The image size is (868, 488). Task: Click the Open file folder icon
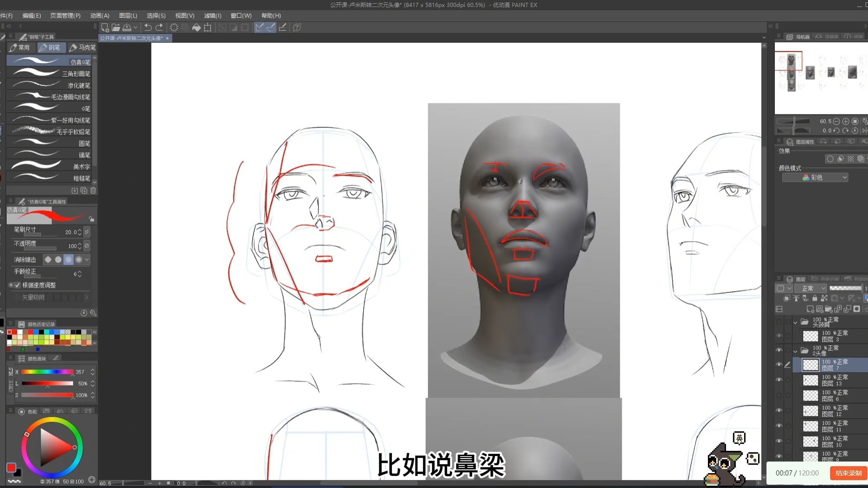(x=116, y=28)
